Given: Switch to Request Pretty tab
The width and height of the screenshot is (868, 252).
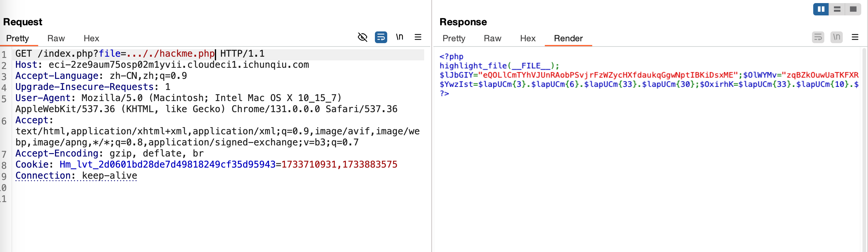Looking at the screenshot, I should pyautogui.click(x=18, y=39).
